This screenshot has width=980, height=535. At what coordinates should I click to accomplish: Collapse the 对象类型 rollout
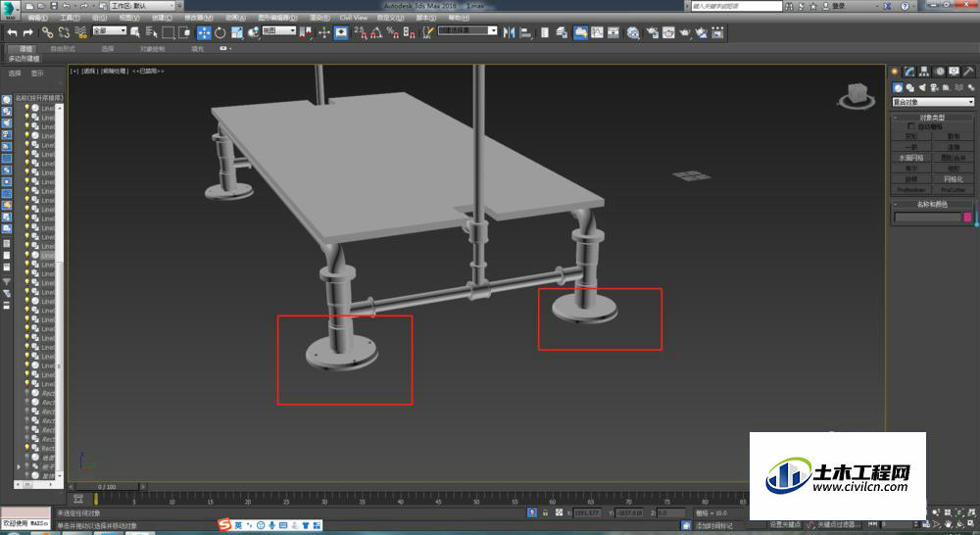click(932, 118)
